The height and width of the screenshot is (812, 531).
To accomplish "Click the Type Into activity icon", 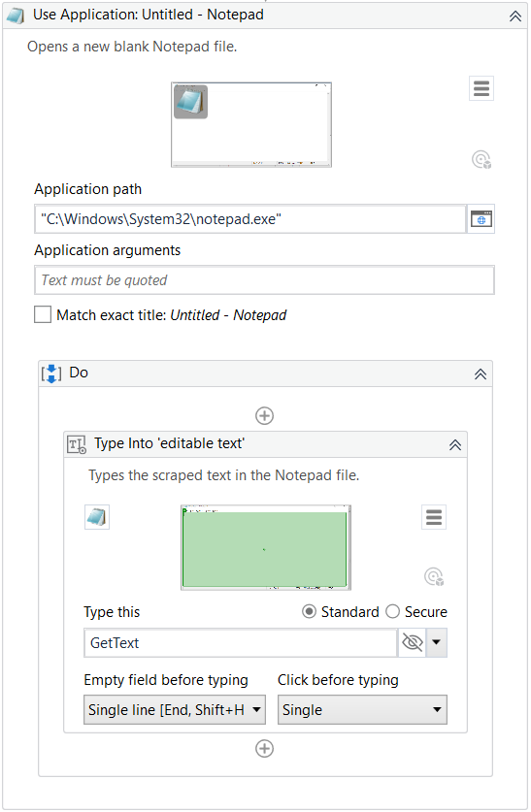I will pos(77,444).
